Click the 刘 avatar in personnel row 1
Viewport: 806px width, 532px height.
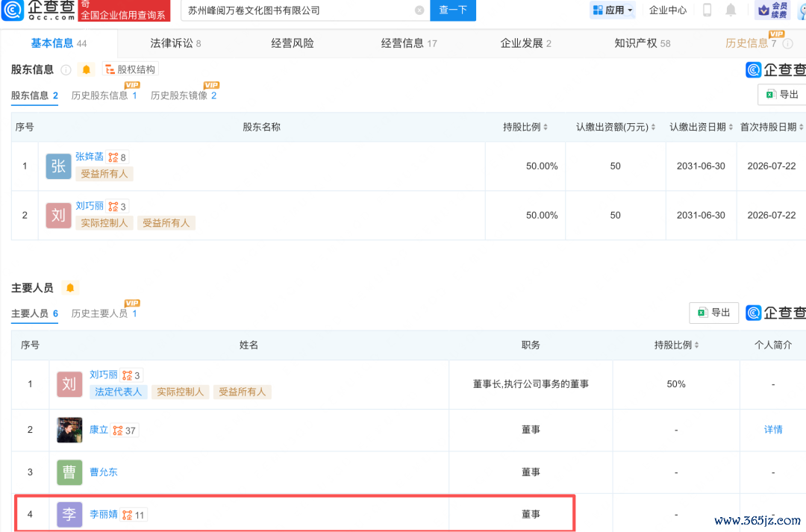point(69,384)
